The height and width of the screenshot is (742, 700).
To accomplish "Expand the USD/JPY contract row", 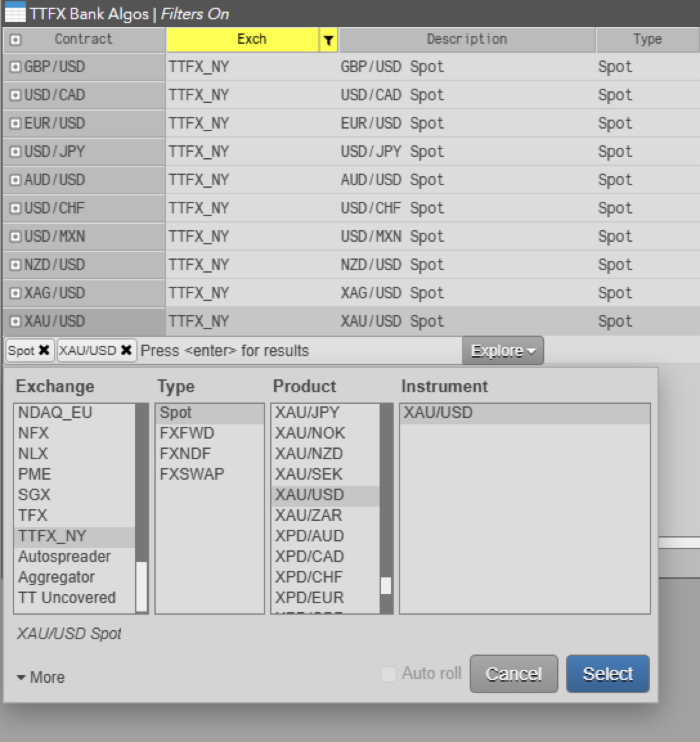I will (15, 152).
